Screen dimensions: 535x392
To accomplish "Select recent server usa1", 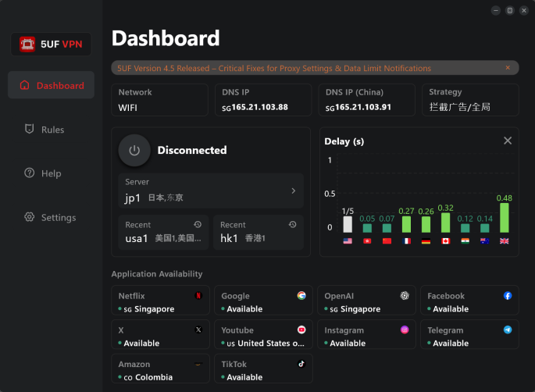I will tap(164, 232).
